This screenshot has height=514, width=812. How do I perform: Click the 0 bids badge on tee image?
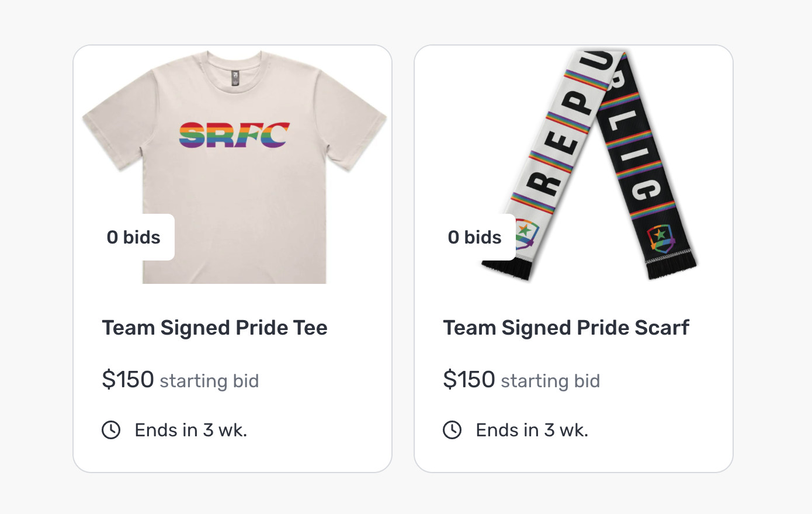click(x=133, y=237)
